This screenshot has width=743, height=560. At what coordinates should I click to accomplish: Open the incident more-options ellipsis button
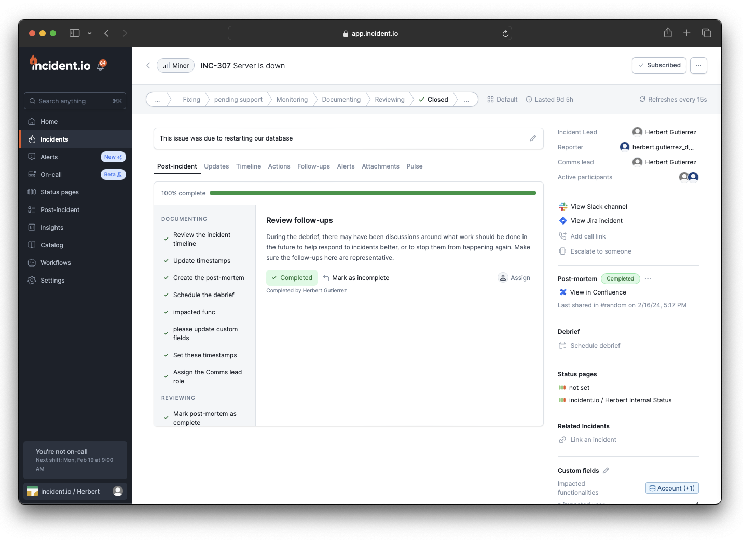tap(698, 65)
